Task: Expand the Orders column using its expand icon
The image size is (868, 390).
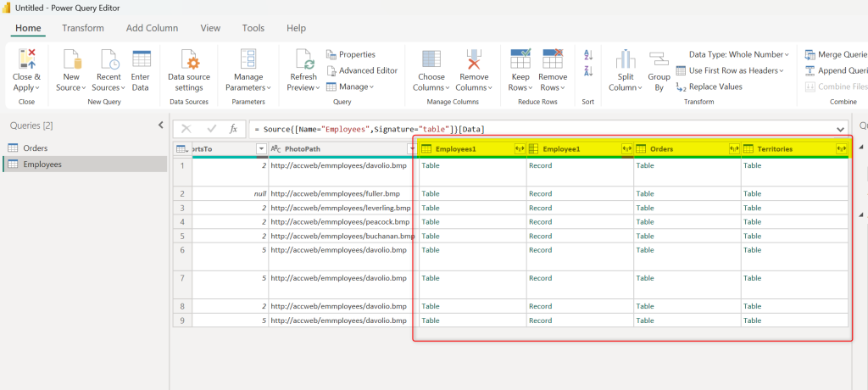Action: (733, 148)
